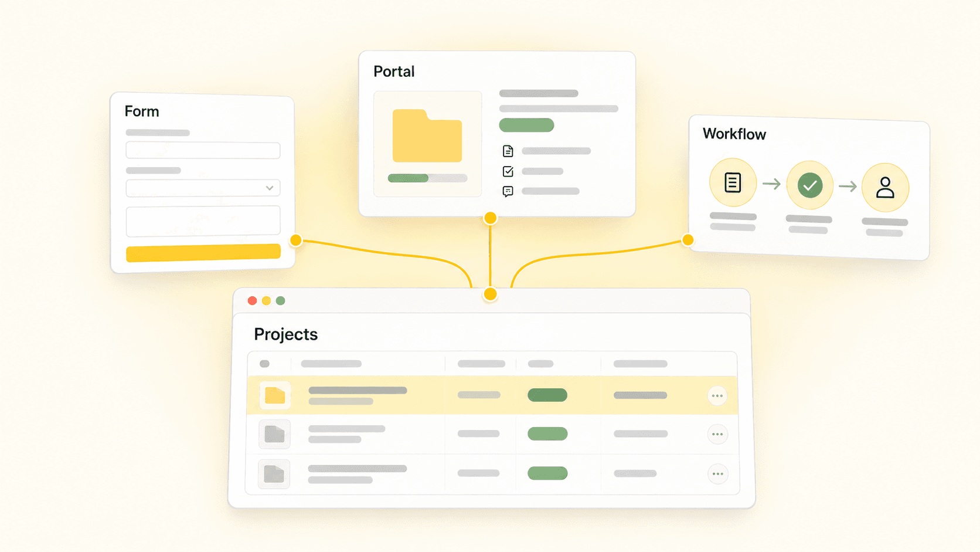Click the connector dot beside Workflow card

pyautogui.click(x=688, y=239)
